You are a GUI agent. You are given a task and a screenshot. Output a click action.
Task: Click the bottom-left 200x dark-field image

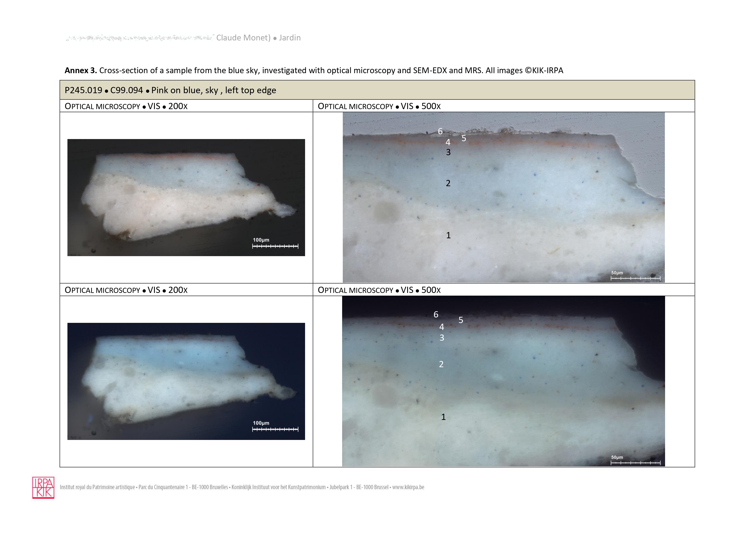[x=186, y=381]
